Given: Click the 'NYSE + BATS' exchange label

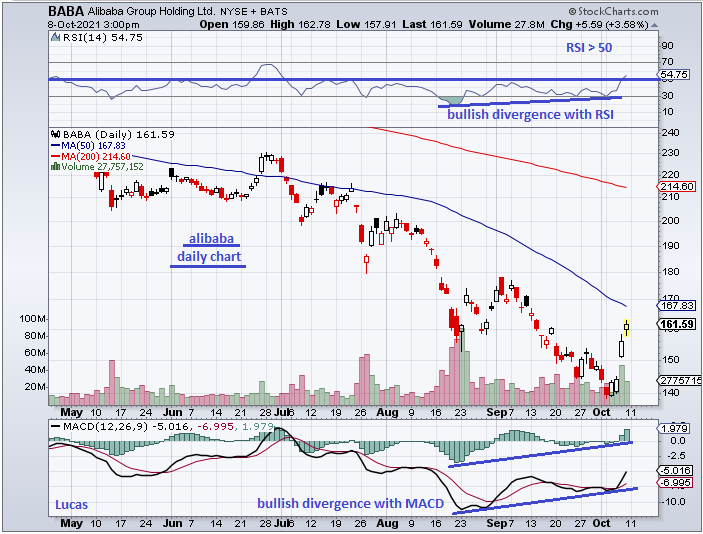Looking at the screenshot, I should 254,12.
